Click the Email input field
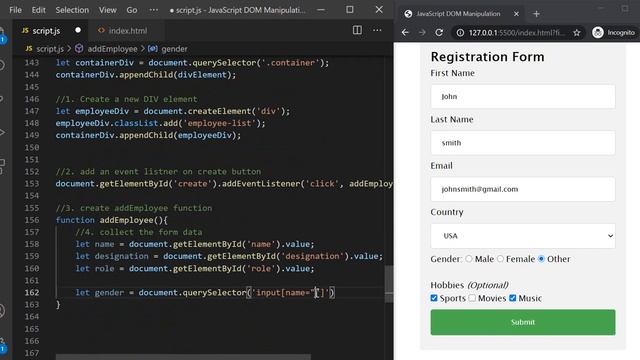 [523, 189]
